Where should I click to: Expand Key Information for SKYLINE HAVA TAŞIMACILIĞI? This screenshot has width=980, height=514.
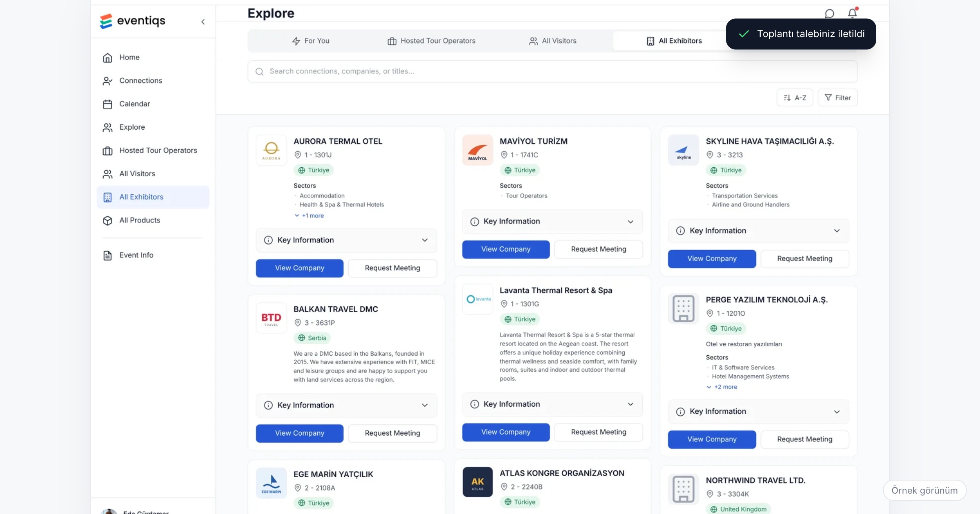(x=758, y=231)
